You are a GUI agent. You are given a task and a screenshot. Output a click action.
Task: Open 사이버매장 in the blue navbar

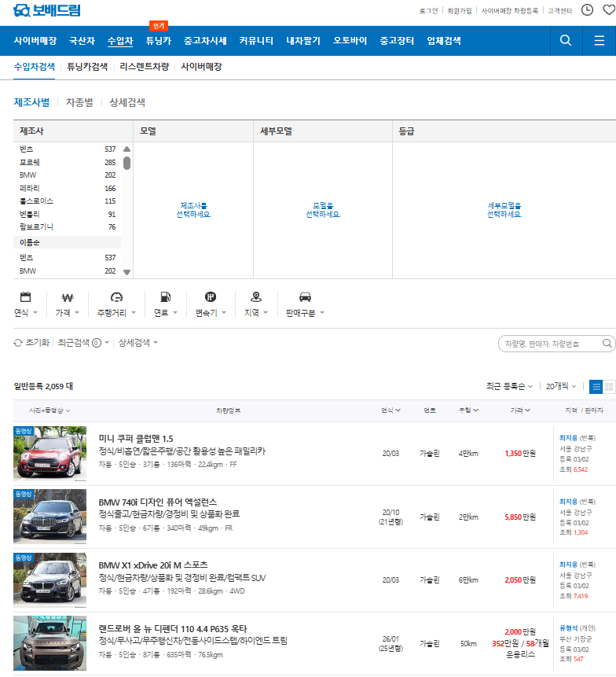pos(35,41)
